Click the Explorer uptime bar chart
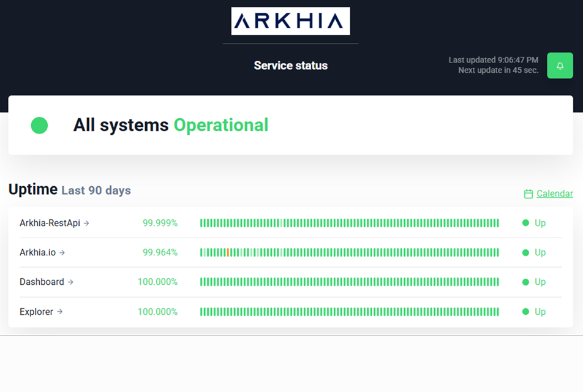Image resolution: width=583 pixels, height=392 pixels. click(349, 312)
